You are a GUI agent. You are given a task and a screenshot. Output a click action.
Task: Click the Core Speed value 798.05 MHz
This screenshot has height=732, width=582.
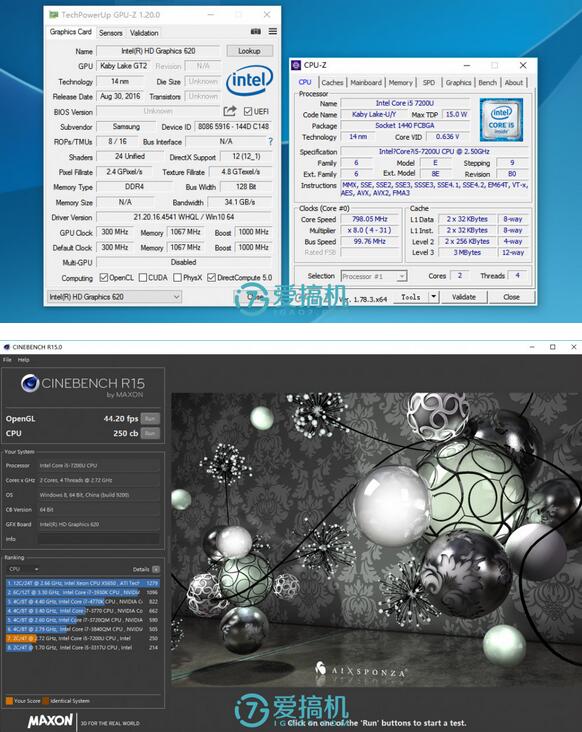click(369, 219)
